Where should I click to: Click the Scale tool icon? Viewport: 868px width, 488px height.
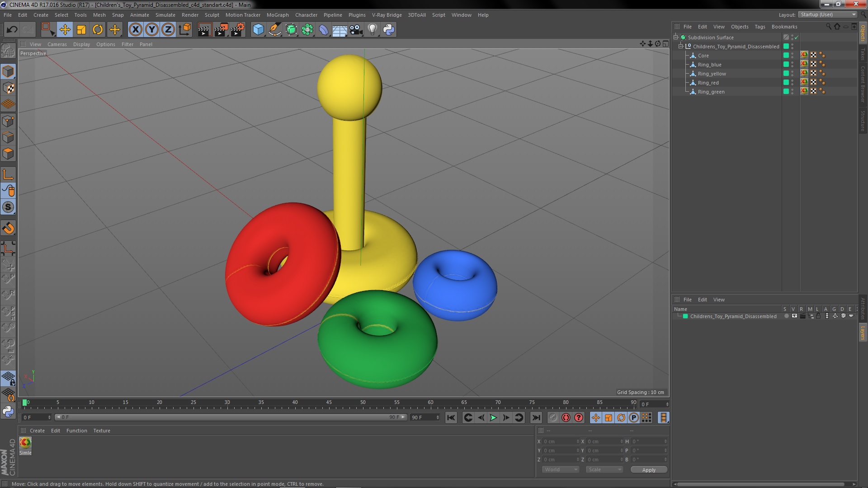81,30
